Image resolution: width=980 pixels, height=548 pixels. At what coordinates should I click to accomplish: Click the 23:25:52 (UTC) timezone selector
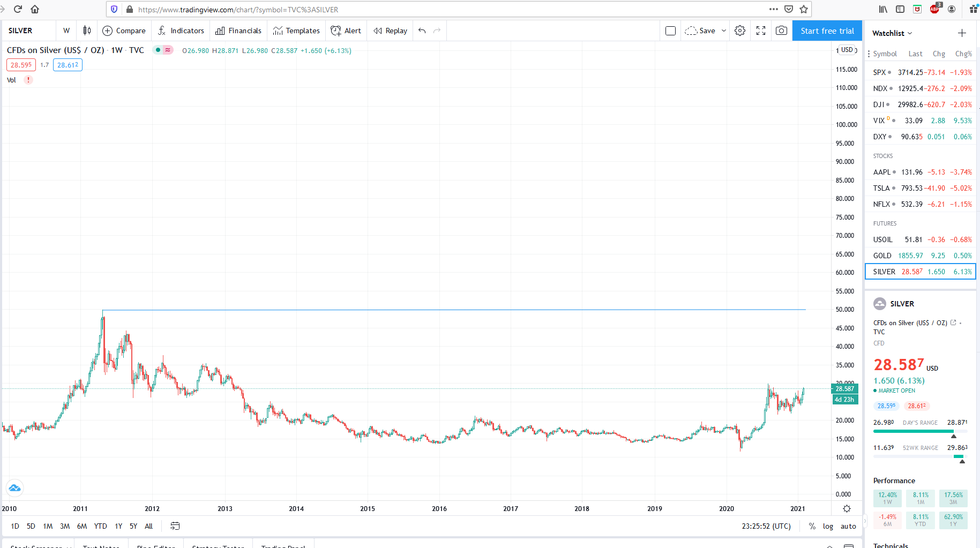click(766, 526)
